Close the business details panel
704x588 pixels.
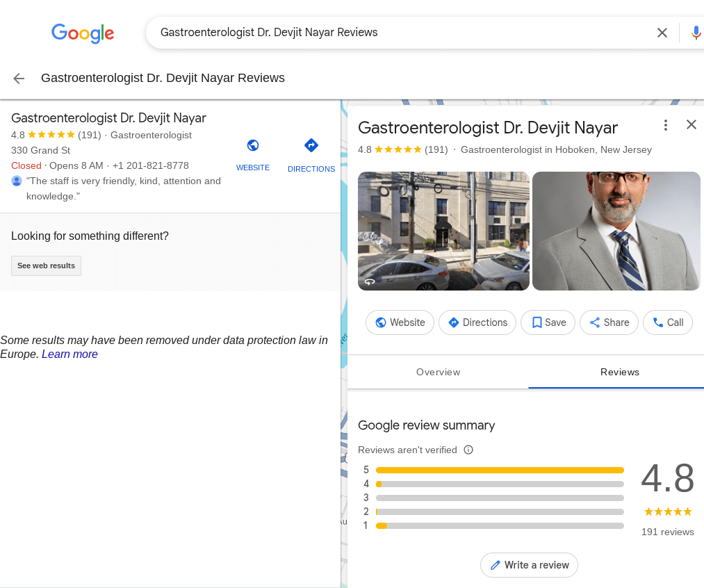pyautogui.click(x=691, y=124)
